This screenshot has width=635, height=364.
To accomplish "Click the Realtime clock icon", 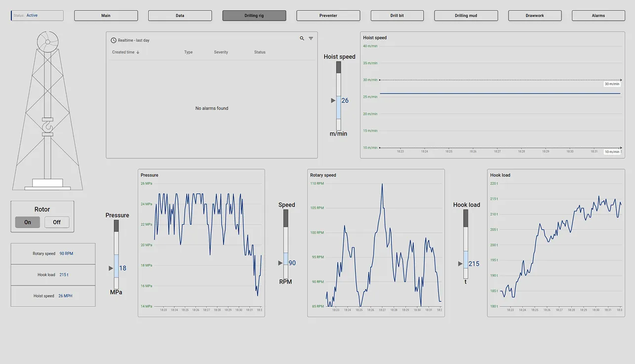I will (114, 40).
